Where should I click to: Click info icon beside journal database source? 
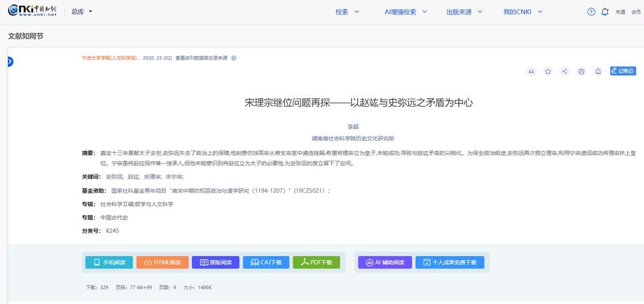(x=233, y=58)
